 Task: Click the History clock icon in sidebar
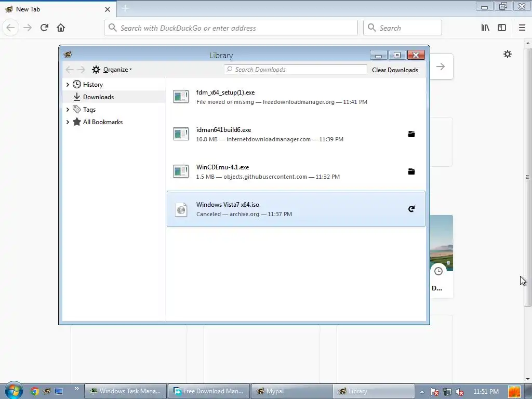(x=77, y=84)
